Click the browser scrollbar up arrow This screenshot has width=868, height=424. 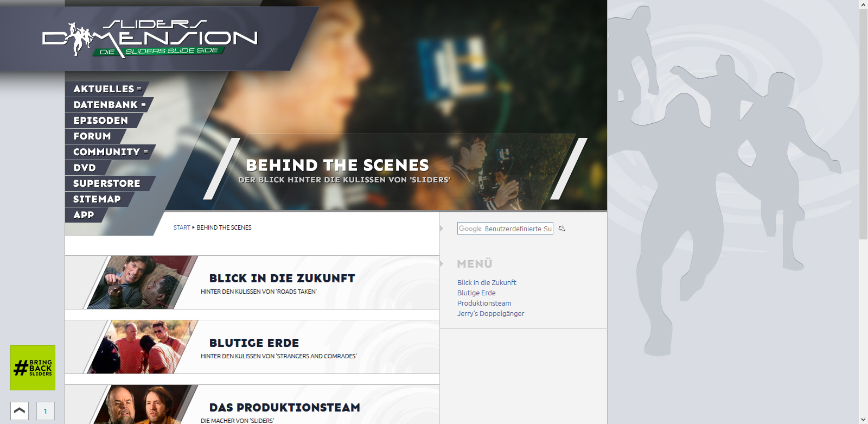click(x=863, y=4)
